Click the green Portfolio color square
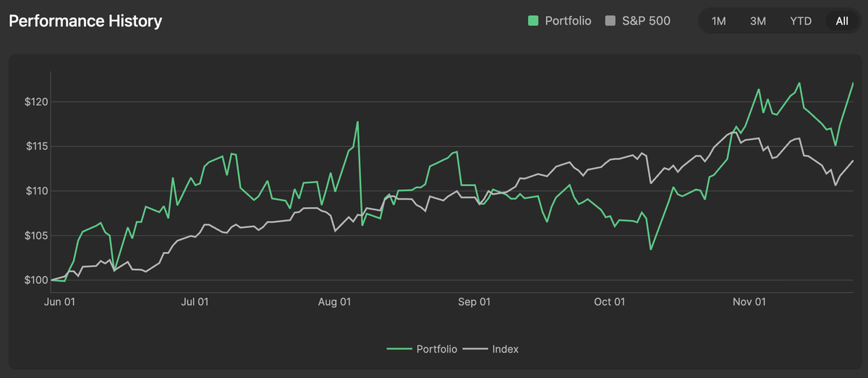 click(x=533, y=21)
